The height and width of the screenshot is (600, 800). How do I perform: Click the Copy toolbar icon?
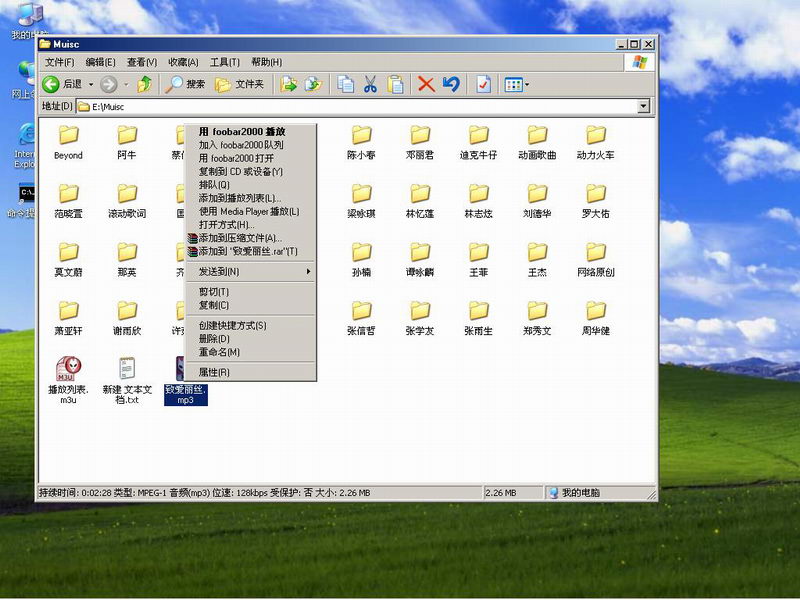(x=345, y=84)
